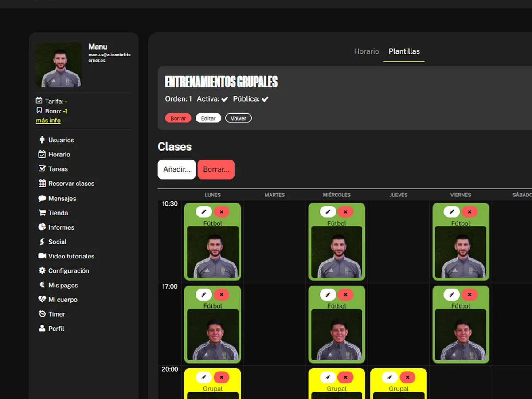
Task: Edit Monday 10:30 Fútbol class pencil icon
Action: [x=204, y=211]
